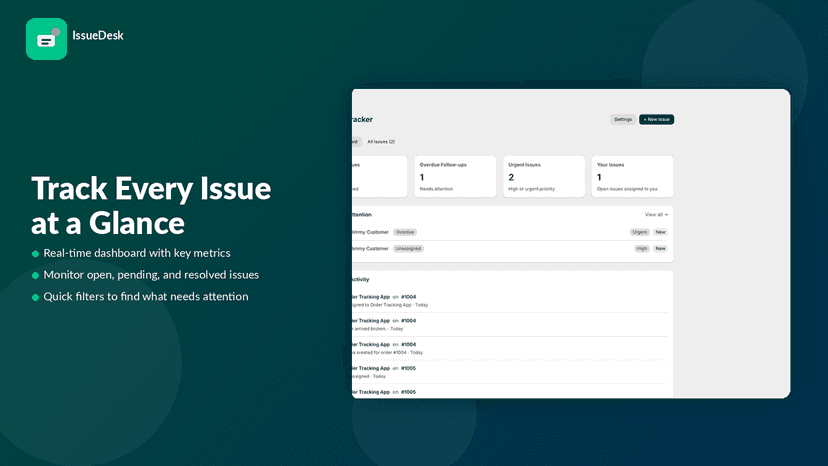Screen dimensions: 828x466
Task: Click the New status badge beside High
Action: click(661, 248)
